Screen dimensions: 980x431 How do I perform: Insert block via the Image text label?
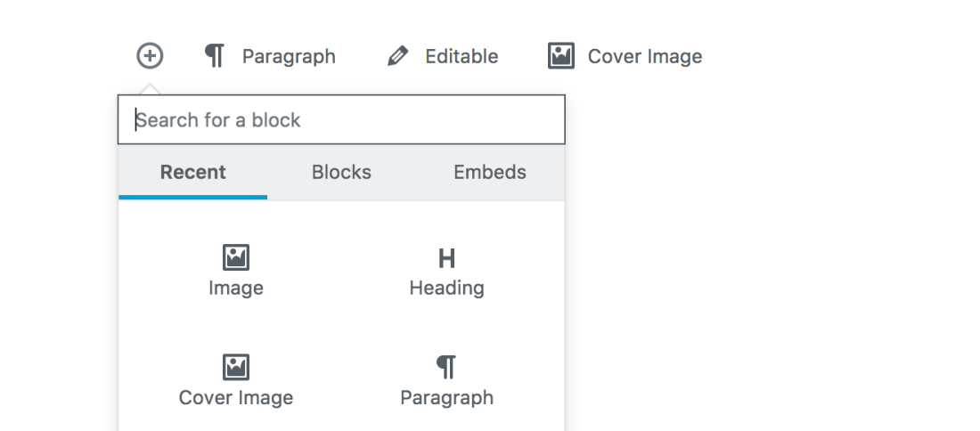(236, 289)
